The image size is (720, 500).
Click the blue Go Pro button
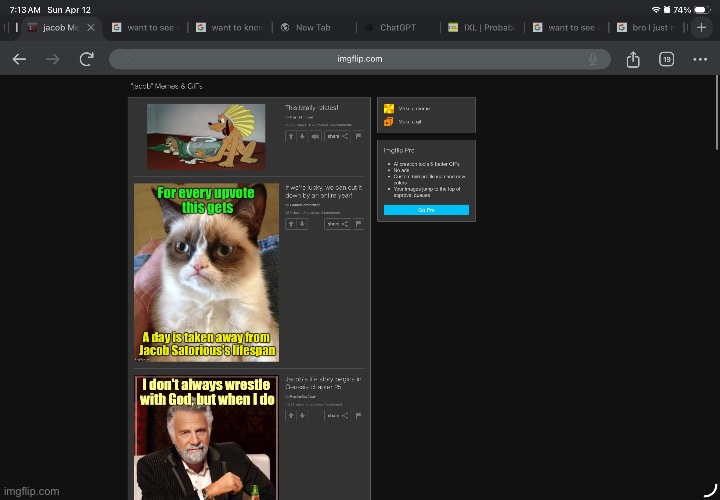427,210
